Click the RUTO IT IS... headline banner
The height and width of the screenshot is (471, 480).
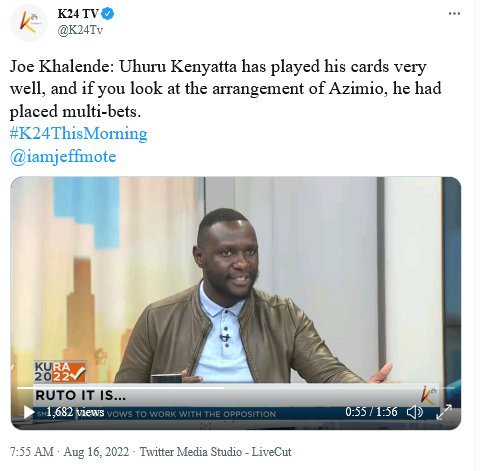(81, 396)
